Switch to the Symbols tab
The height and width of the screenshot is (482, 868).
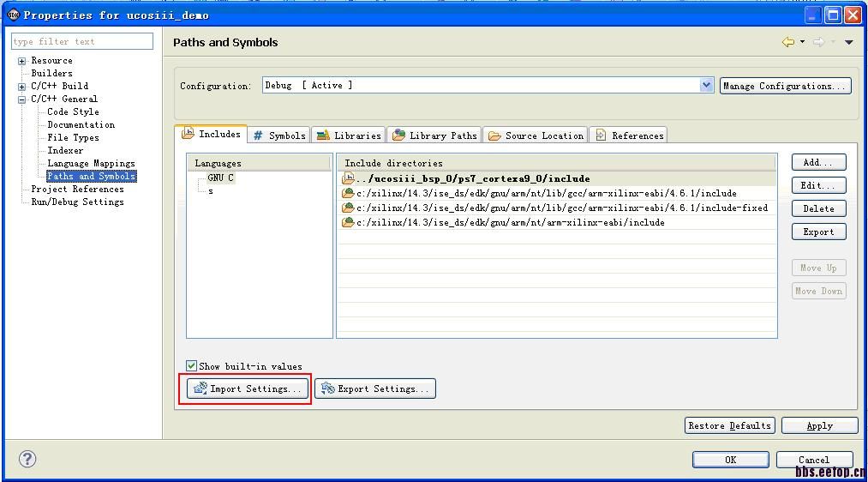pos(279,136)
